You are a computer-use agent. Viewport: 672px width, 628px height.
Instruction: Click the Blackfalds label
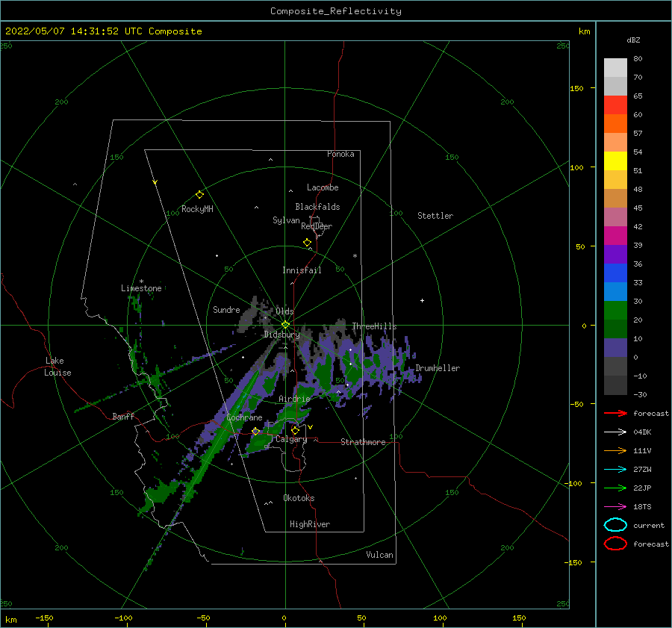[x=317, y=207]
